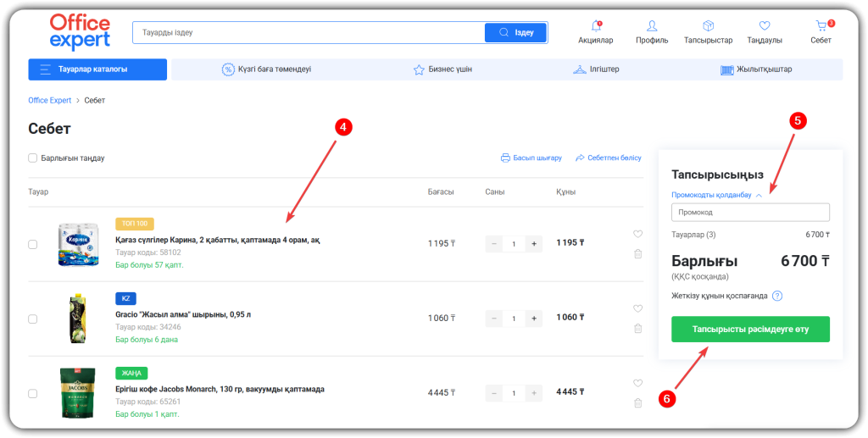Click the quantity field of Jacobs Monarch coffee

tap(515, 393)
